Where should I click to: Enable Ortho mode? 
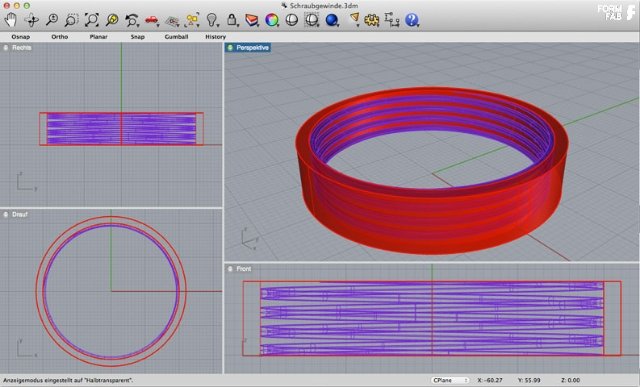60,37
